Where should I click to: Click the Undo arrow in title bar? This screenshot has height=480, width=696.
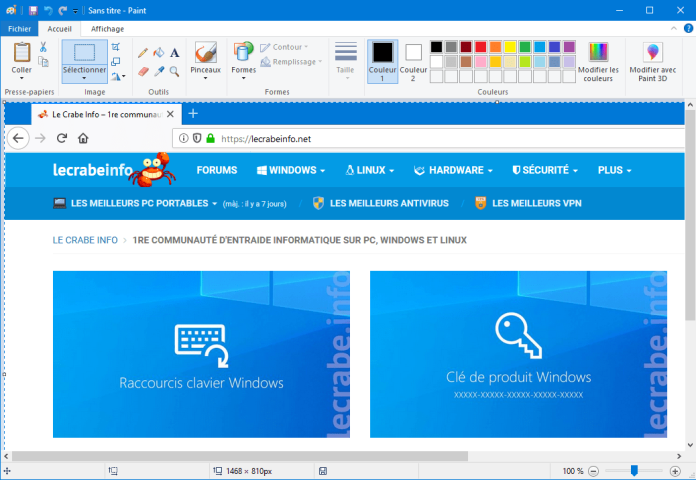pyautogui.click(x=48, y=10)
